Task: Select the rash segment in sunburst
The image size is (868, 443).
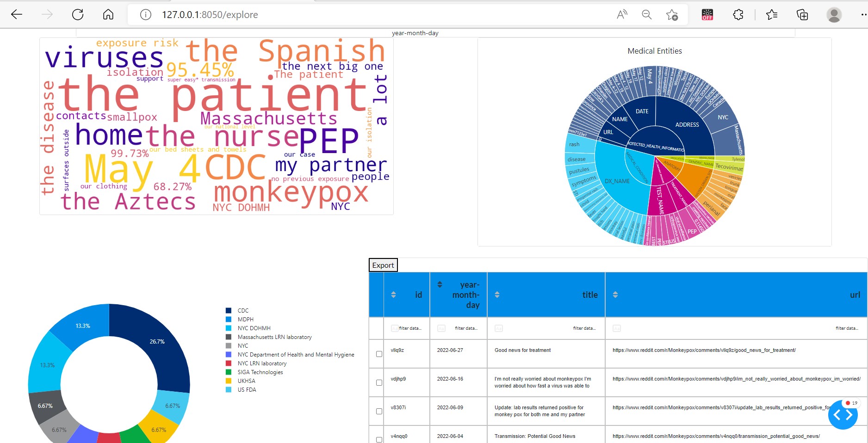Action: pyautogui.click(x=574, y=144)
